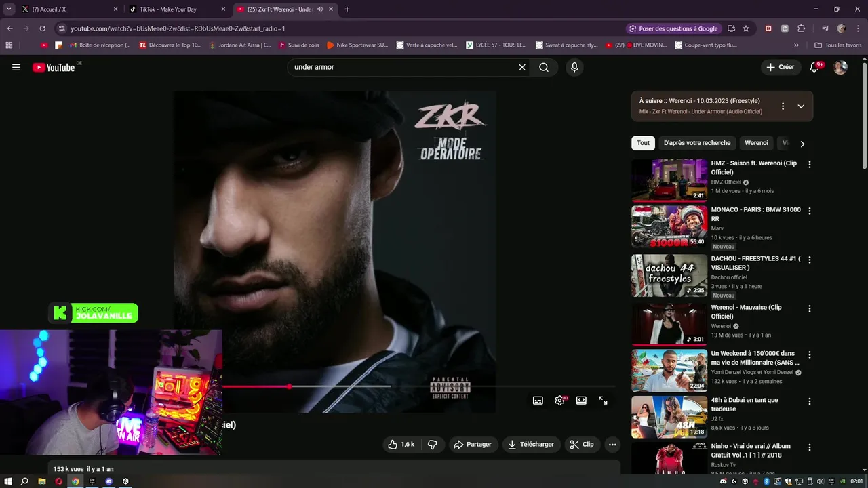Toggle subtitles in the video player
This screenshot has height=488, width=868.
coord(538,401)
